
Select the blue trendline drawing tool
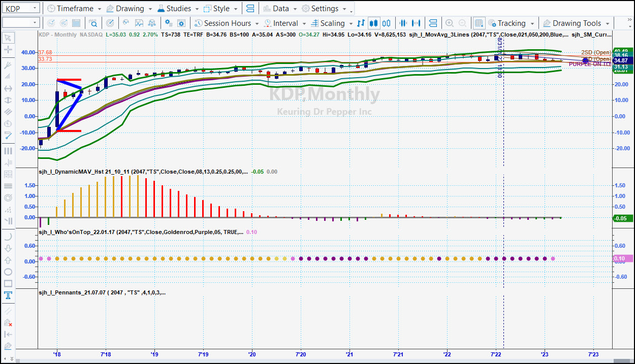point(8,135)
